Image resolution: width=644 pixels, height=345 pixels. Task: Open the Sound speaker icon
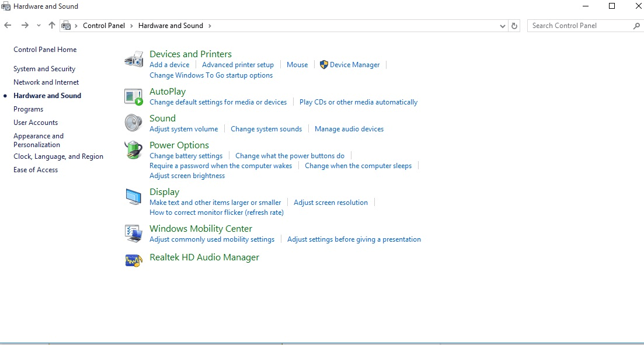point(134,123)
